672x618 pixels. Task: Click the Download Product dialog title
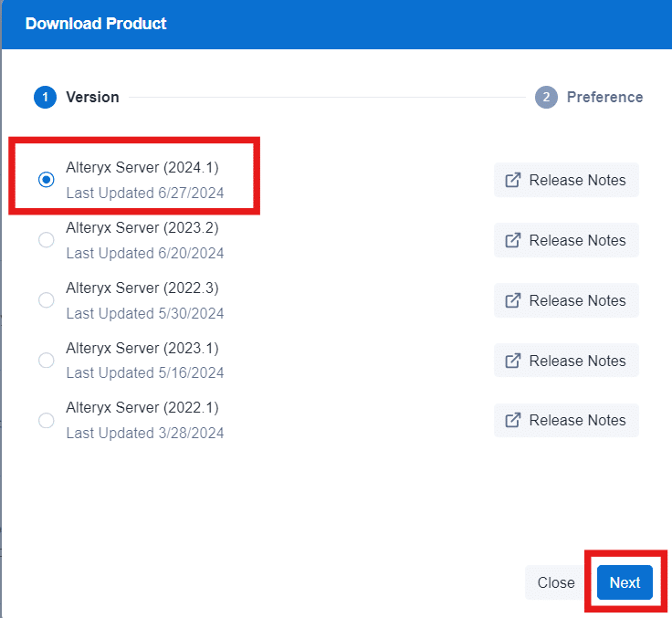96,24
